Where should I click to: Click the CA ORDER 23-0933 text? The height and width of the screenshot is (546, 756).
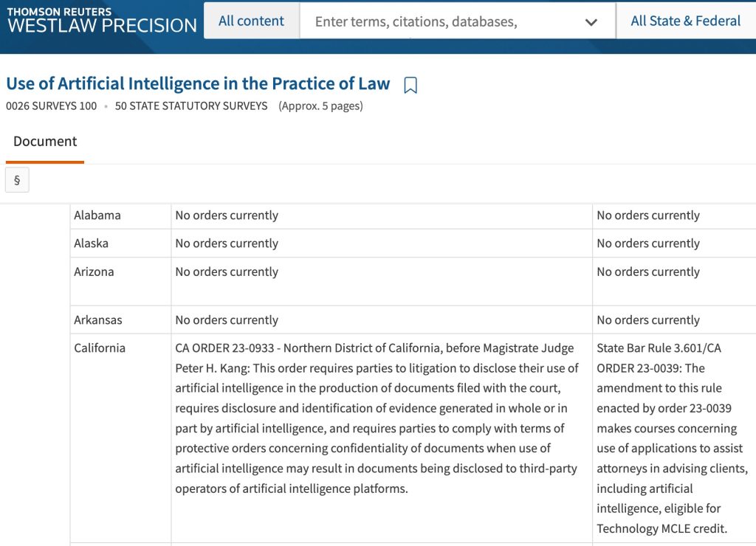tap(224, 348)
